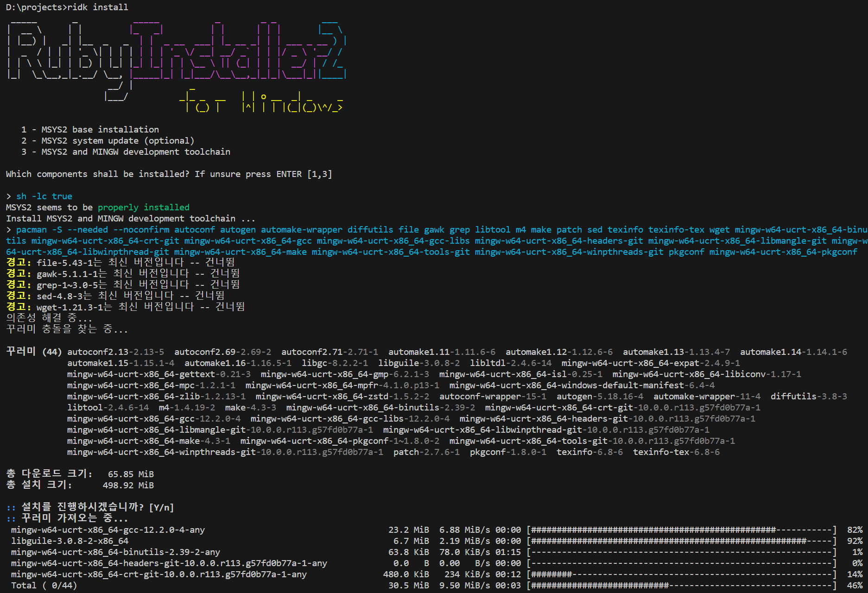Click the libguile-3.0.8-2-x86_64 download row name

click(70, 541)
